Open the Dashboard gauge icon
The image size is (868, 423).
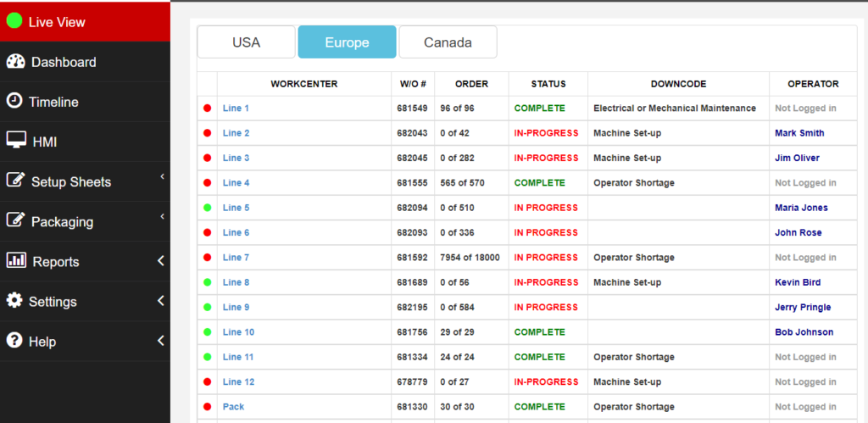[15, 61]
